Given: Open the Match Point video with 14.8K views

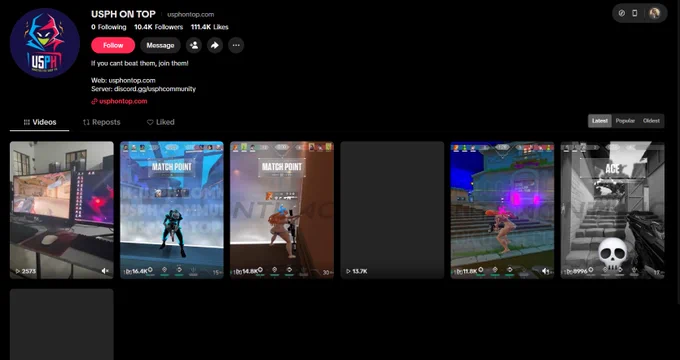Looking at the screenshot, I should (282, 210).
